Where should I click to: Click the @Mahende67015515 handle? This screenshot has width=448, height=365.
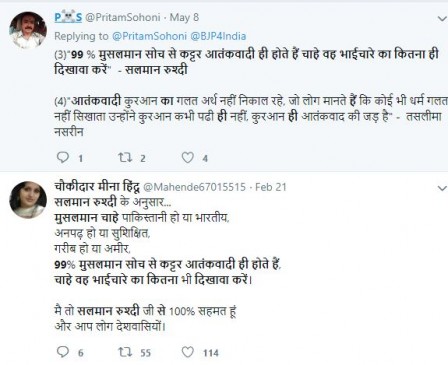(x=194, y=187)
